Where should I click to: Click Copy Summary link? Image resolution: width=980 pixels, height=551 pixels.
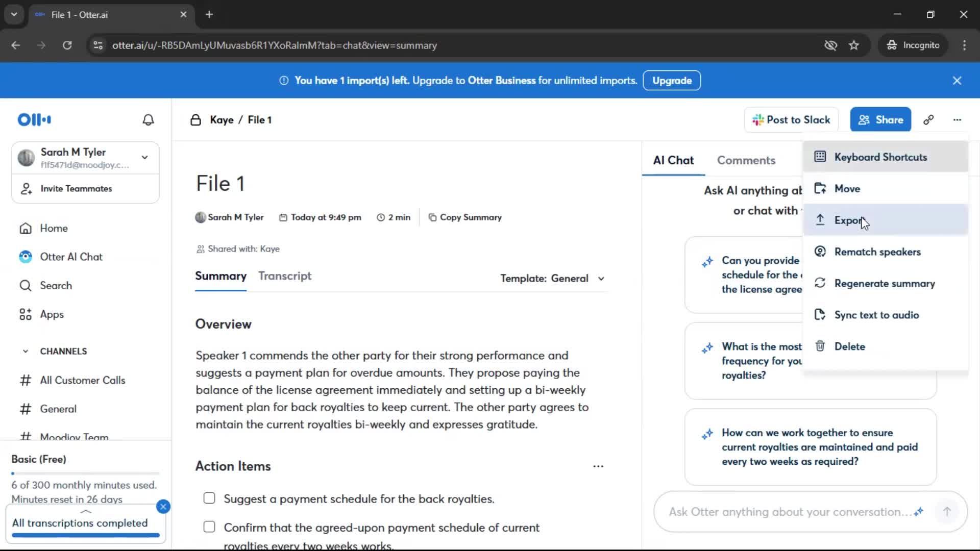click(x=464, y=217)
